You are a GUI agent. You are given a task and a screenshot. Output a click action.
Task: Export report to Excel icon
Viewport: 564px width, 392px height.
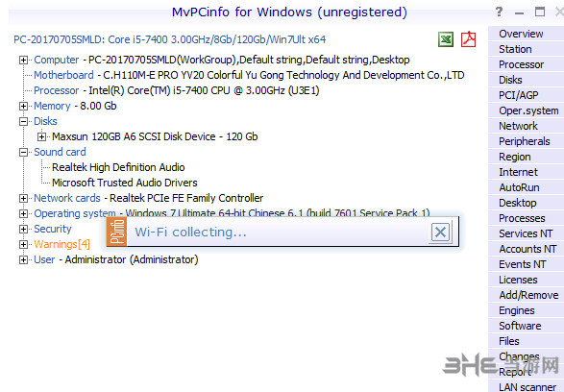[x=446, y=39]
